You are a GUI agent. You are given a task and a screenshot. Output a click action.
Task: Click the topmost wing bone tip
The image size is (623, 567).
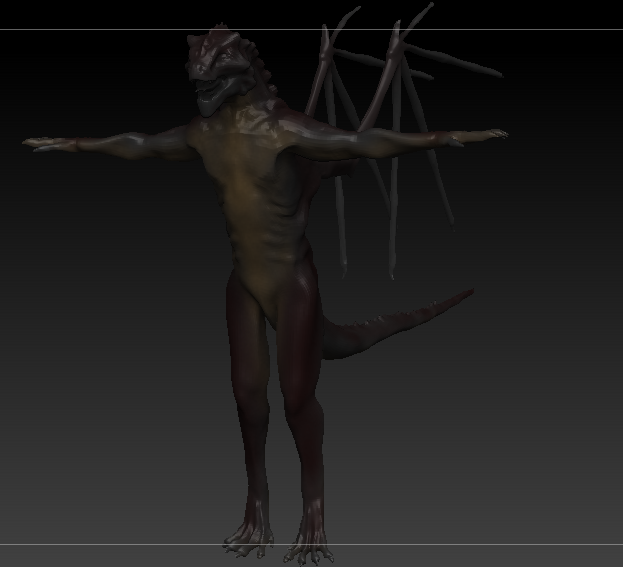click(428, 7)
